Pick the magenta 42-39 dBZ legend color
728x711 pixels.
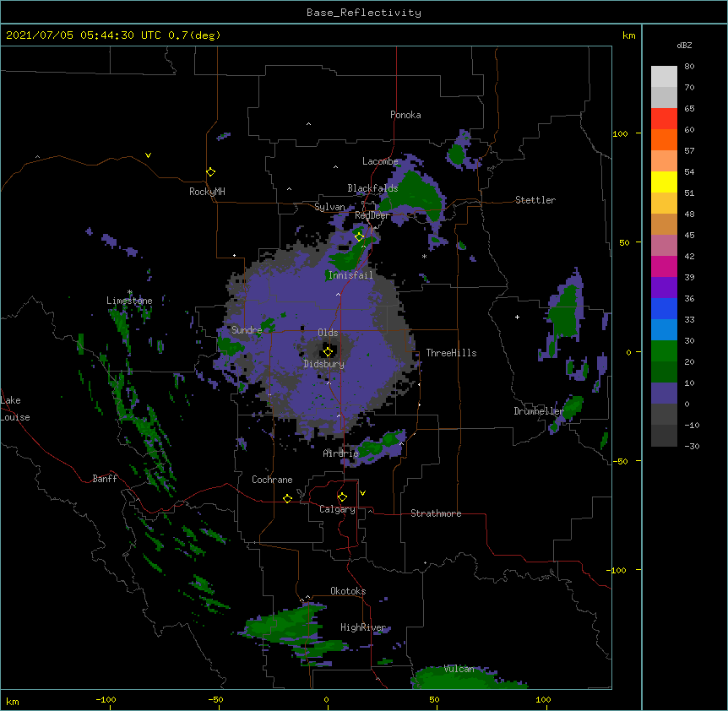664,267
